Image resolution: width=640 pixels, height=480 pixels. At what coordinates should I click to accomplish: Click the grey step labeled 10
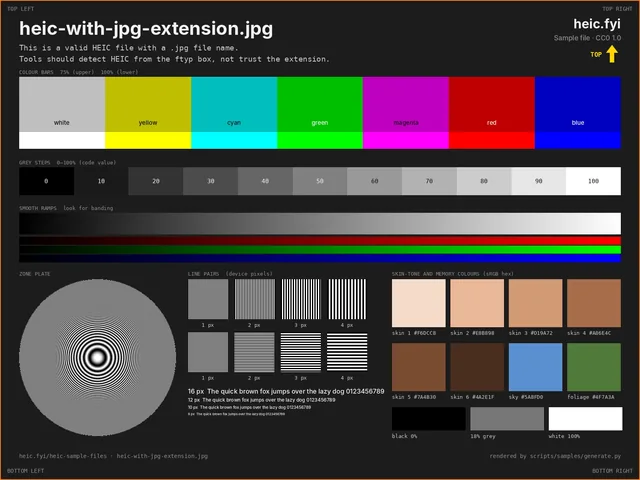click(101, 181)
